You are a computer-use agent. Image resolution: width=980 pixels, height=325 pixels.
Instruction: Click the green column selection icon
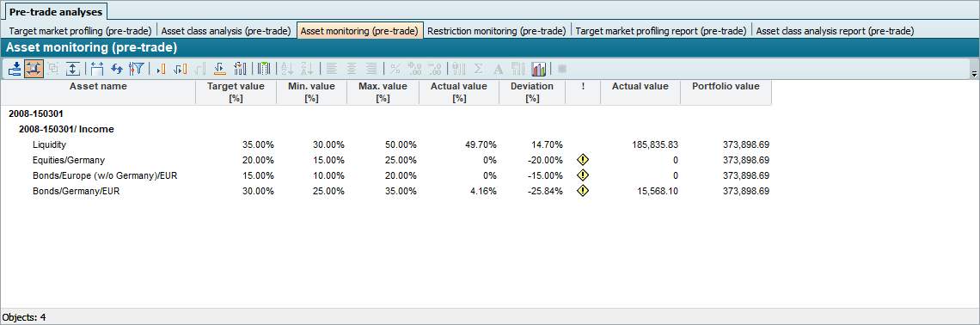pyautogui.click(x=264, y=69)
